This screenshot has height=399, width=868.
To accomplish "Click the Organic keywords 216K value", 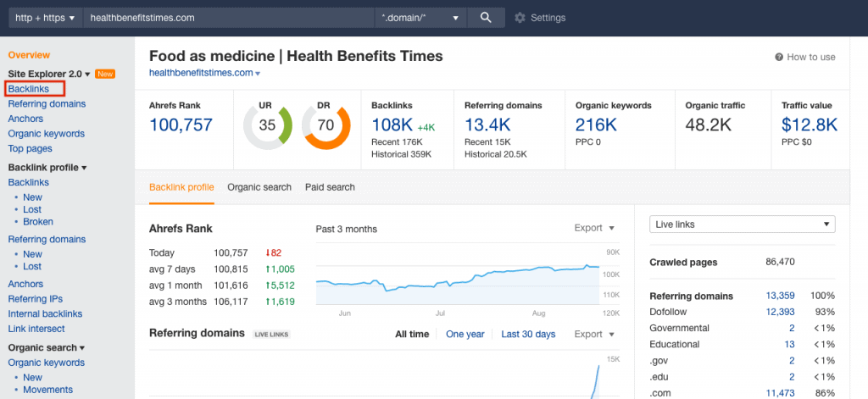I will (596, 125).
